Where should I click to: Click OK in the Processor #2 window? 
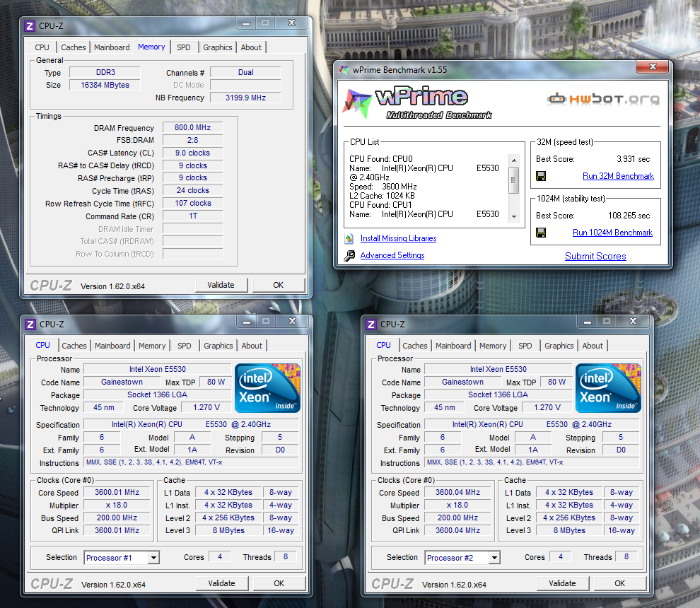point(619,583)
